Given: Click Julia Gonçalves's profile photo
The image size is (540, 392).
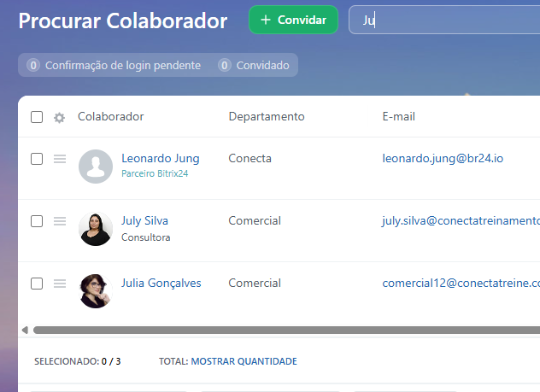Looking at the screenshot, I should click(95, 290).
